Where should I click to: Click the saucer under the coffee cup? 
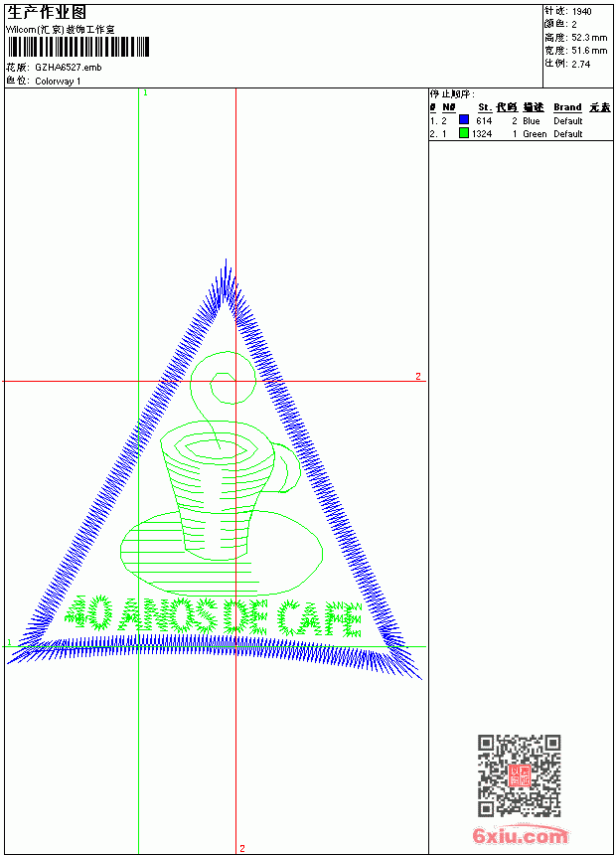coord(221,554)
